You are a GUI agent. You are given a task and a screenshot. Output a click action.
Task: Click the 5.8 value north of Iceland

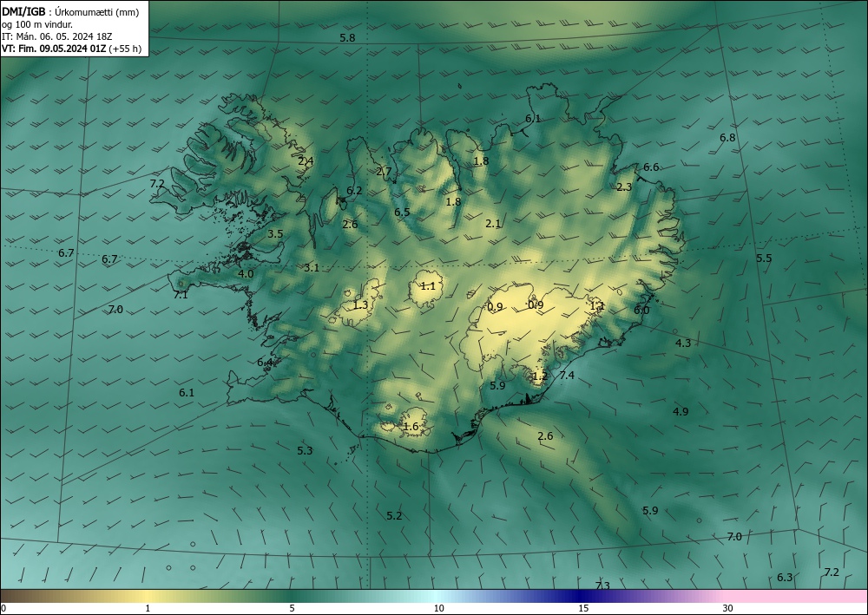pyautogui.click(x=347, y=38)
